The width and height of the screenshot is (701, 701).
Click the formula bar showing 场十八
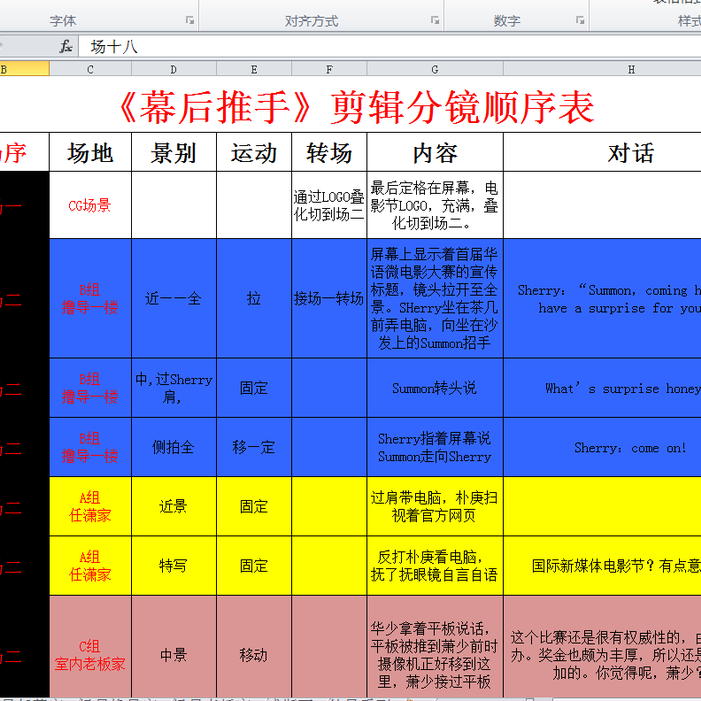pos(390,46)
